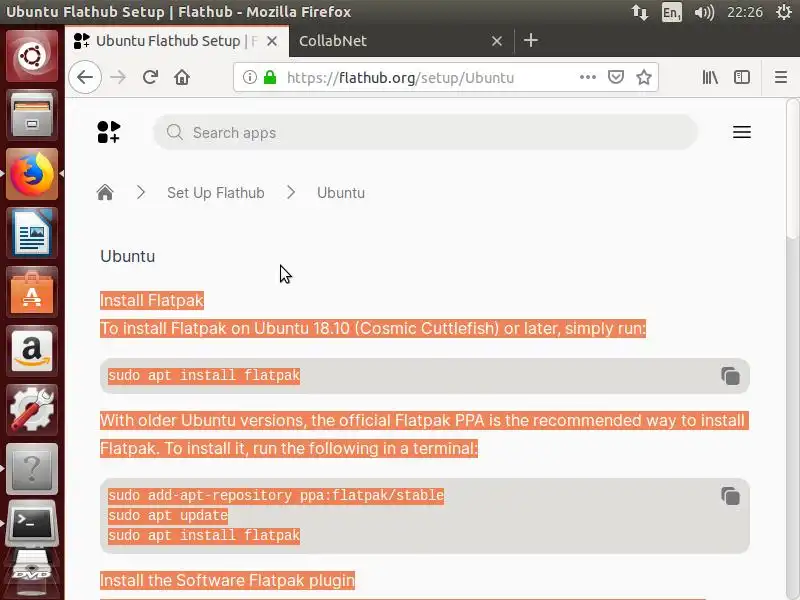The width and height of the screenshot is (800, 600).
Task: Open the Help question-mark dock icon
Action: [x=32, y=469]
